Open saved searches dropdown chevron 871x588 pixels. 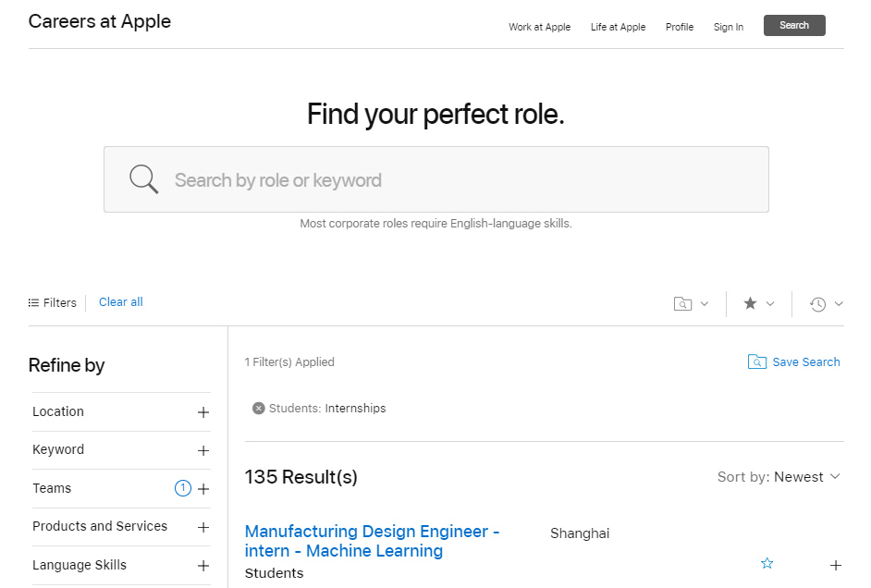[x=705, y=304]
